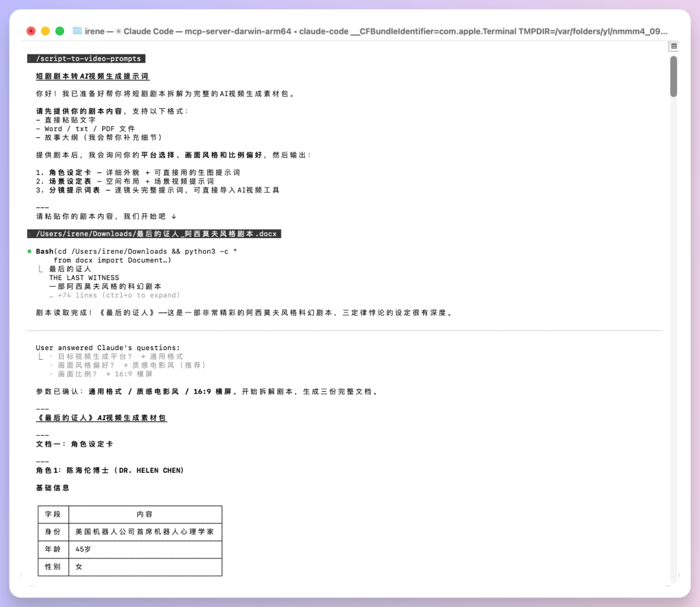Maximize the Terminal with green button
Screen dimensions: 700x607
[x=60, y=31]
